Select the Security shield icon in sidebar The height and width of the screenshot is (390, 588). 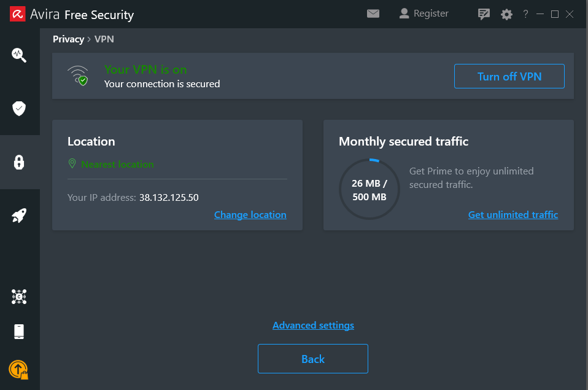[x=19, y=109]
